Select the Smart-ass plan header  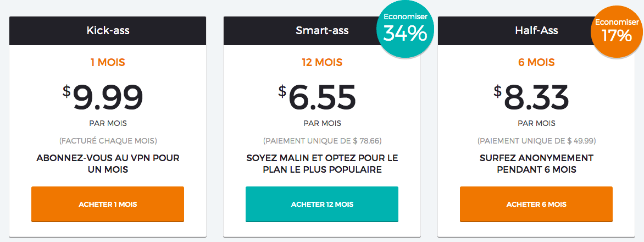(322, 31)
